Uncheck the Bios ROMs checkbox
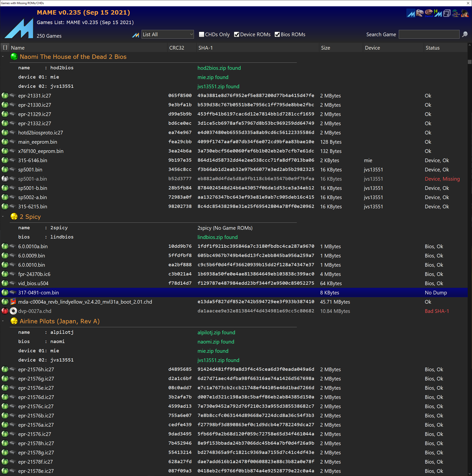Screen dimensions: 472x476 (277, 35)
